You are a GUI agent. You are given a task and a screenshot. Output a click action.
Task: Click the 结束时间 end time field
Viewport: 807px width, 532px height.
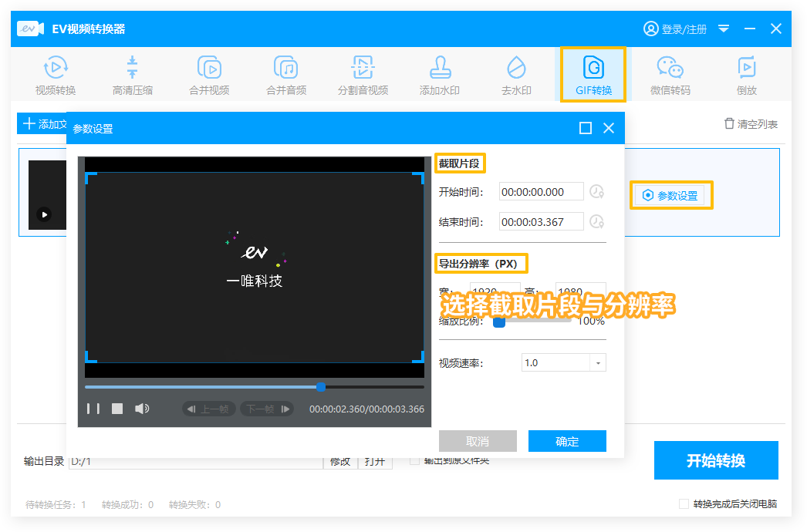pos(541,222)
